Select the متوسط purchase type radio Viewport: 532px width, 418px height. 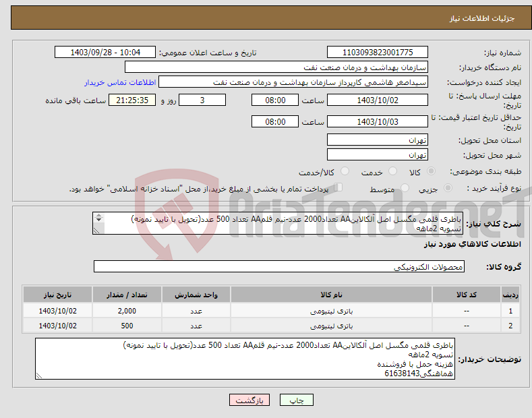(405, 188)
